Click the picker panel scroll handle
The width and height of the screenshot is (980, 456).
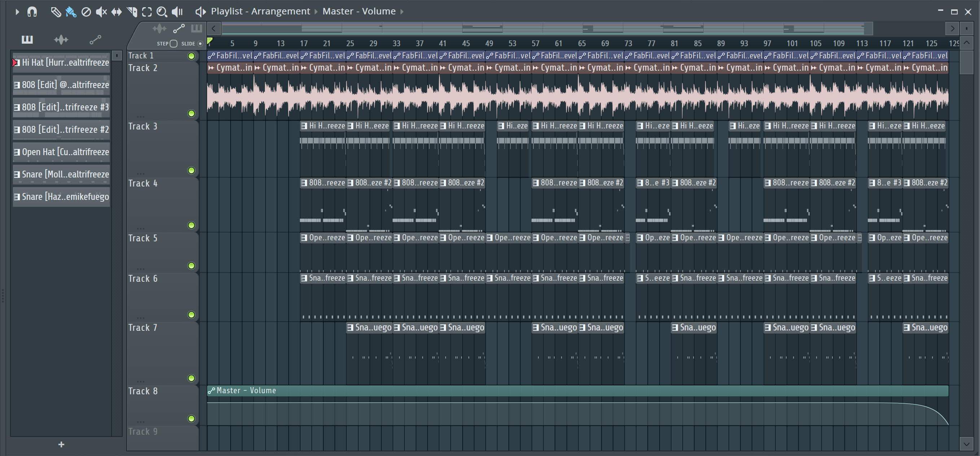[117, 56]
